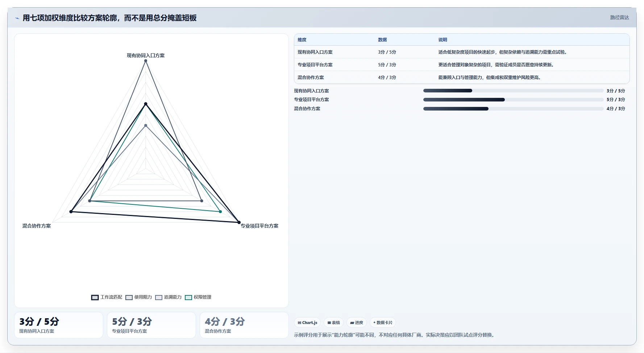Click the description starting 更适合管理对象复杂
The width and height of the screenshot is (644, 353).
[x=496, y=65]
